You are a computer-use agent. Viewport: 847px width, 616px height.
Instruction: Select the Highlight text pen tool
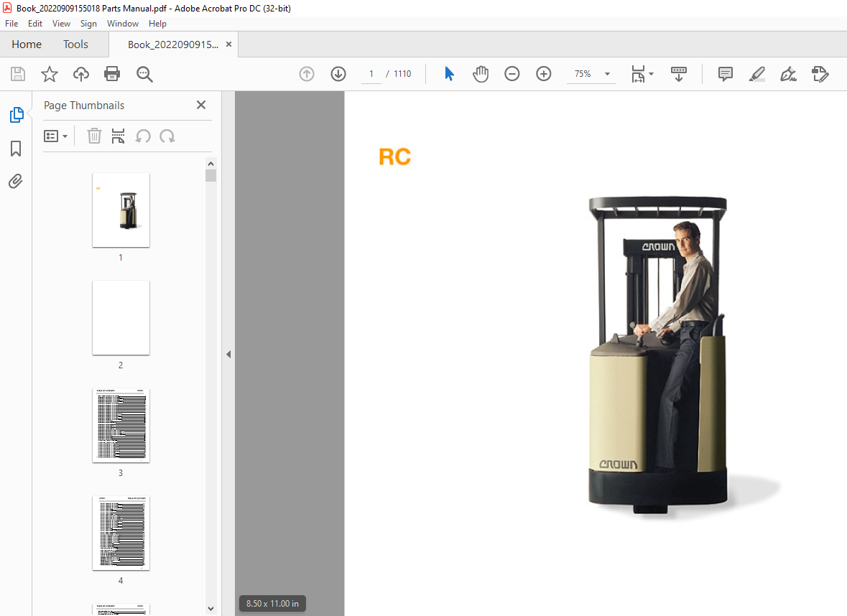[x=756, y=74]
